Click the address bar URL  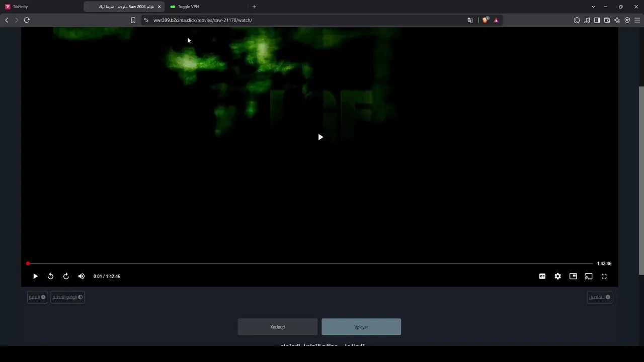pyautogui.click(x=203, y=20)
